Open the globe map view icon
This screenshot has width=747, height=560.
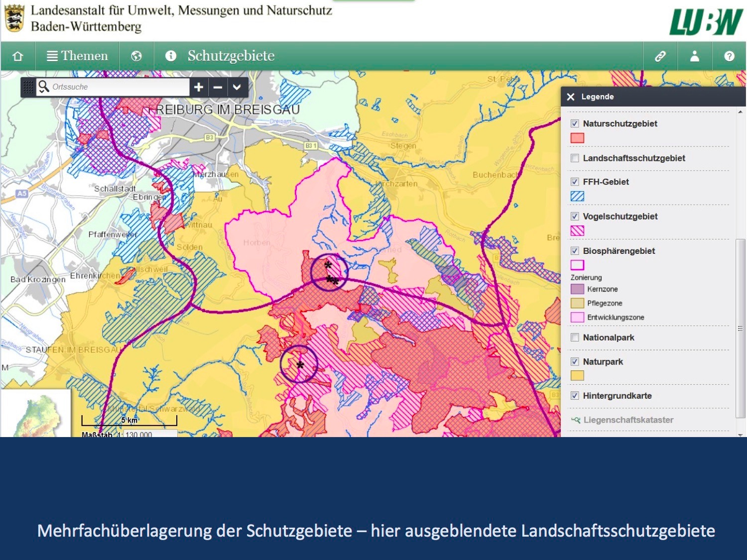tap(136, 56)
